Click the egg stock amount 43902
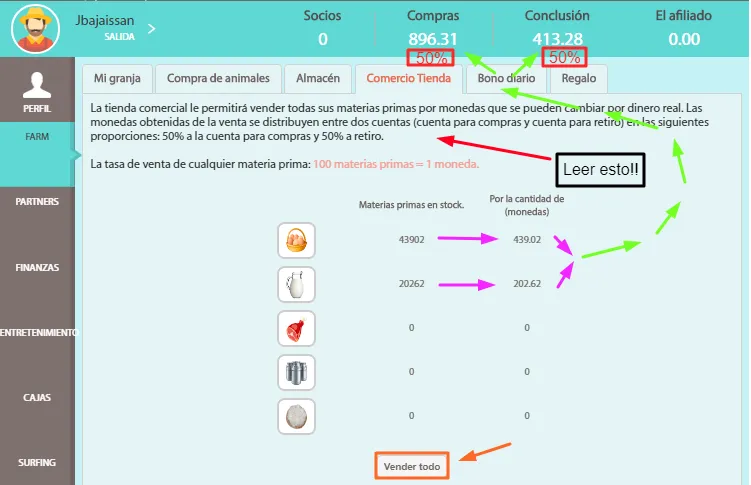Screen dimensions: 751x485 (x=411, y=240)
